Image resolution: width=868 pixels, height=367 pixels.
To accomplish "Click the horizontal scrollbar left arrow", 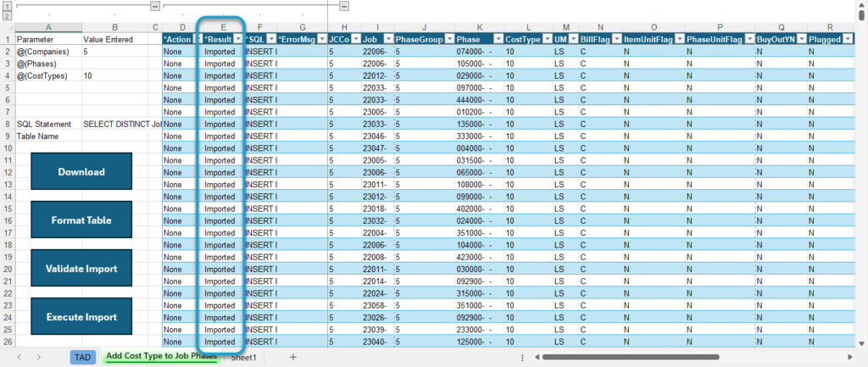I will tap(537, 357).
